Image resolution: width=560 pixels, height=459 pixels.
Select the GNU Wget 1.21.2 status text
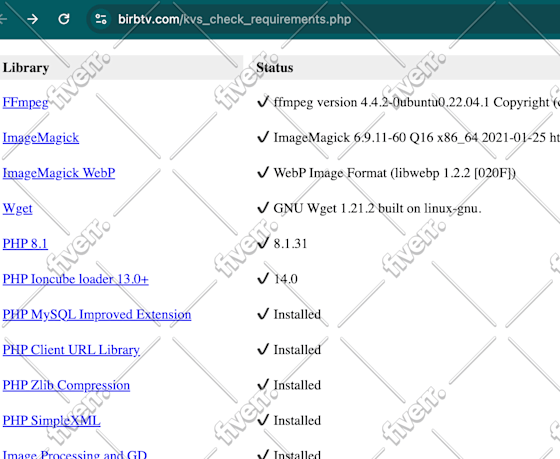coord(378,208)
